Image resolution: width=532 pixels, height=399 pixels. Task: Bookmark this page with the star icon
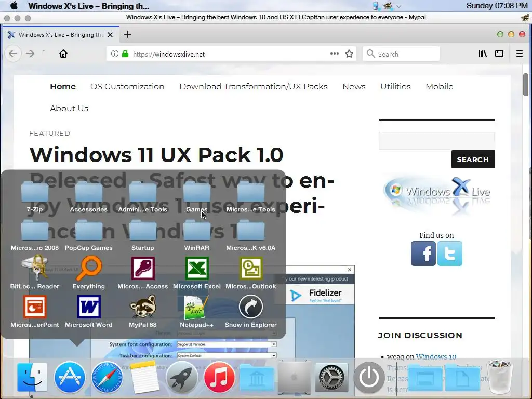pyautogui.click(x=349, y=54)
